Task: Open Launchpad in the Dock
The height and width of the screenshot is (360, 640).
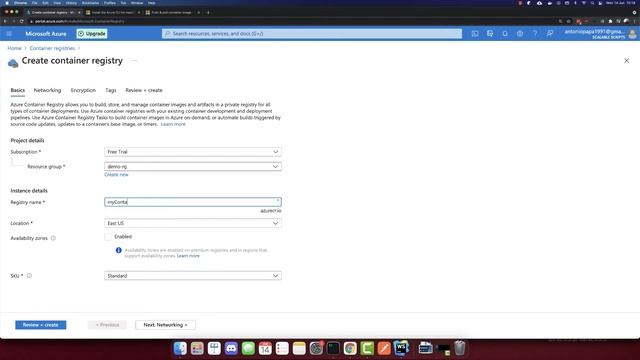Action: pos(197,348)
